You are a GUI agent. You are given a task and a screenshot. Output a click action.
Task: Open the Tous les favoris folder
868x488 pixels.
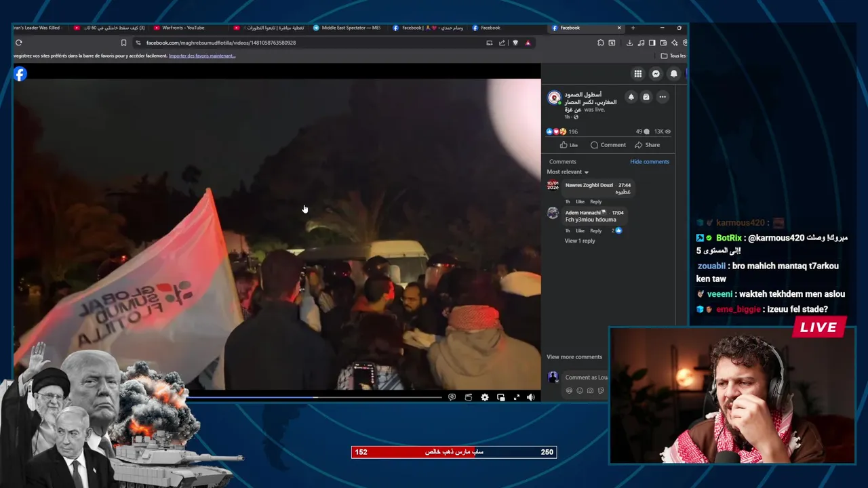(673, 56)
